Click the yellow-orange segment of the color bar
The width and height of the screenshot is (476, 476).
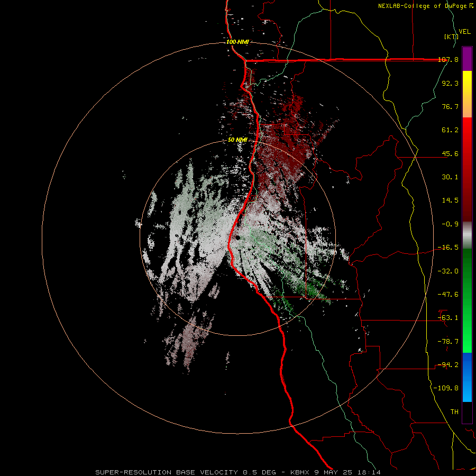coord(467,94)
